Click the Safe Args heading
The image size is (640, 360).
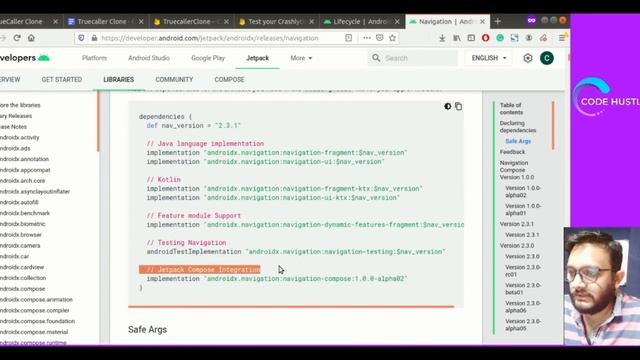[x=147, y=329]
